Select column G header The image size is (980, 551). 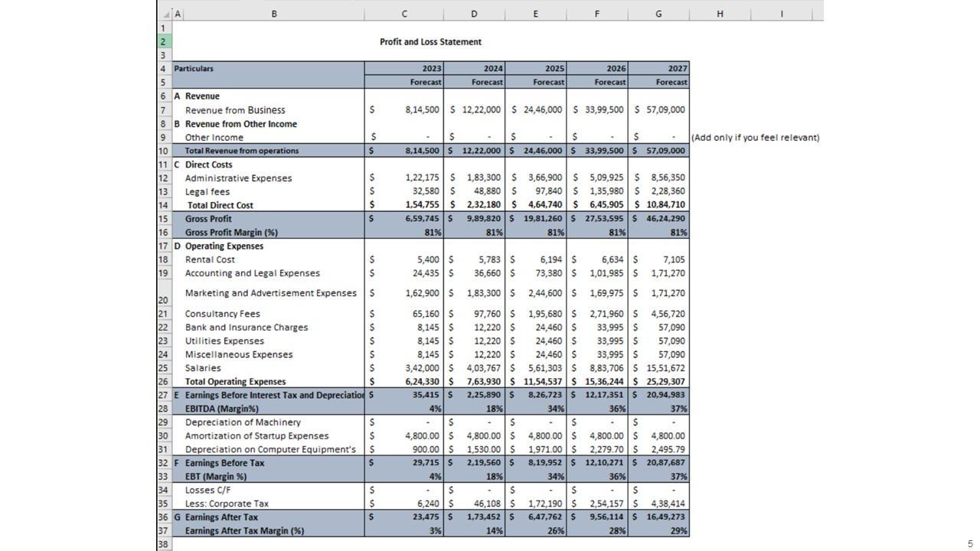(x=658, y=14)
